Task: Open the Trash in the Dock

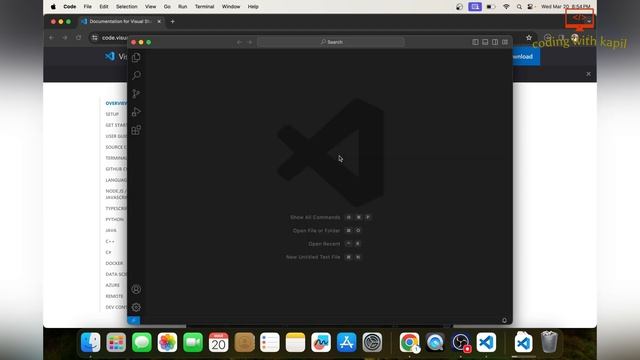Action: pyautogui.click(x=549, y=342)
